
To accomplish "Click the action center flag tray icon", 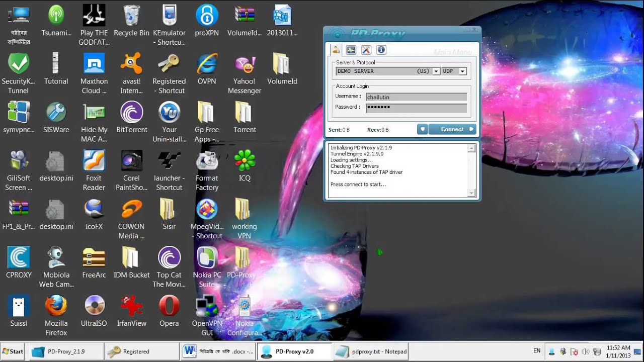I will coord(574,351).
